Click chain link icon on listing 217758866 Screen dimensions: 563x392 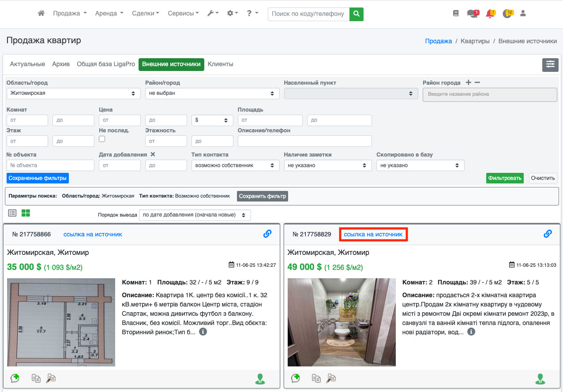tap(267, 234)
